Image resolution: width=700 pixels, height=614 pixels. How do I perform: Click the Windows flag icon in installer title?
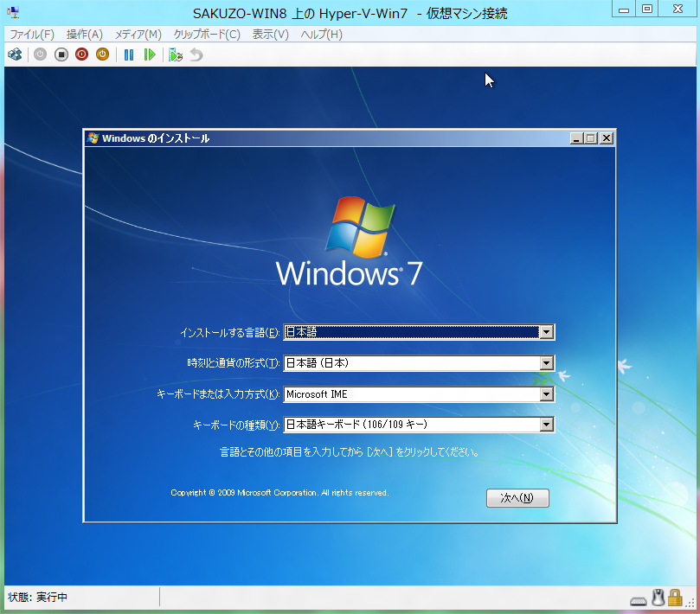pos(93,138)
